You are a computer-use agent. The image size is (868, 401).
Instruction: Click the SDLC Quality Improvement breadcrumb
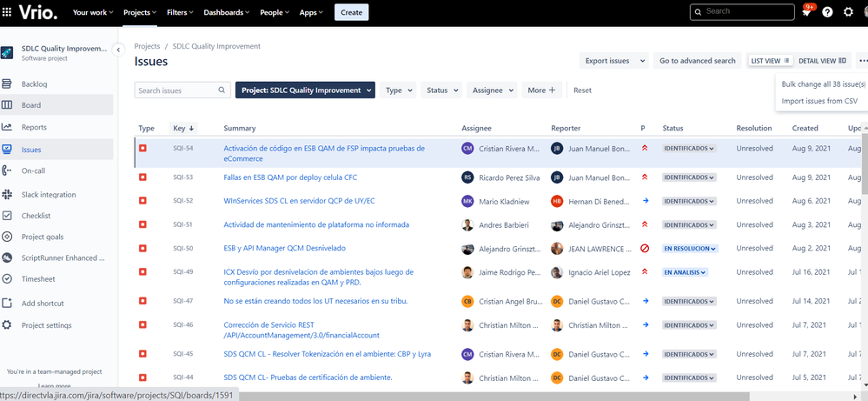click(216, 46)
